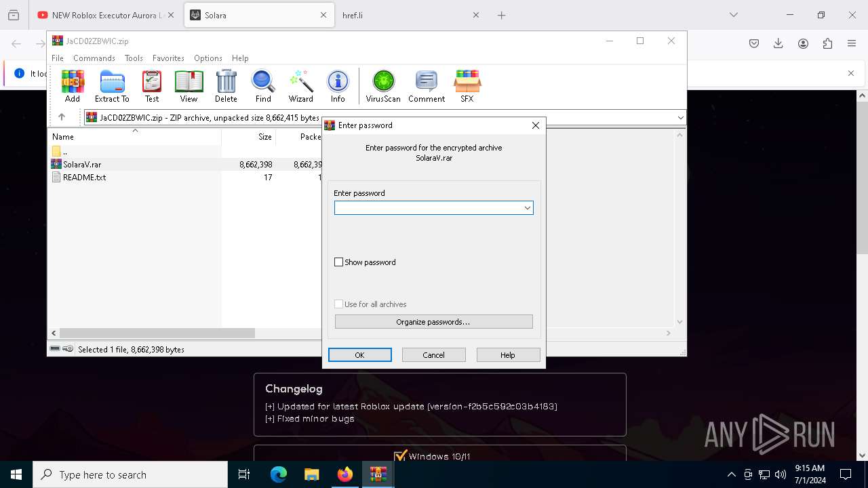Screen dimensions: 868x488
Task: Open File Explorer from the taskbar
Action: 312,474
